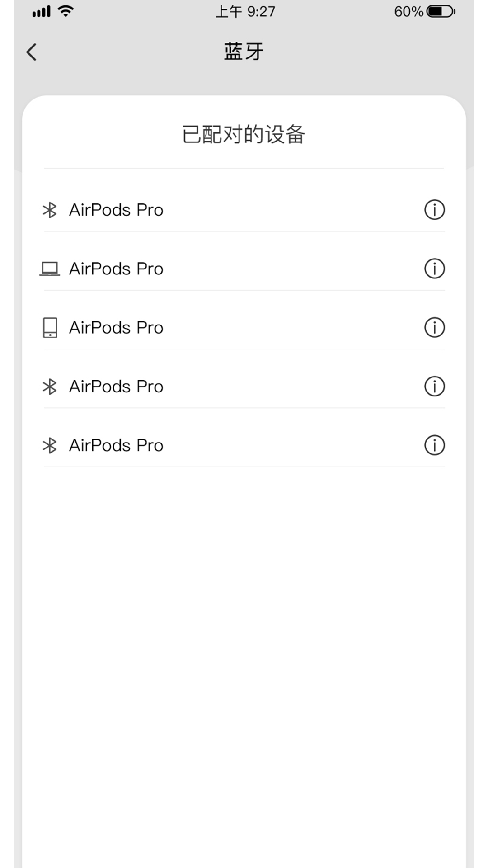Open info for the phone-icon device
The image size is (488, 868).
[434, 327]
